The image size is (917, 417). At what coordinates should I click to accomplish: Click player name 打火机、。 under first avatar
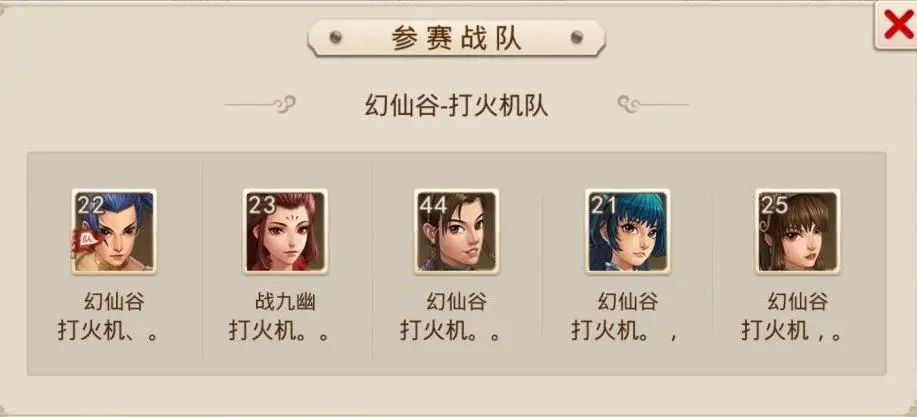coord(108,331)
